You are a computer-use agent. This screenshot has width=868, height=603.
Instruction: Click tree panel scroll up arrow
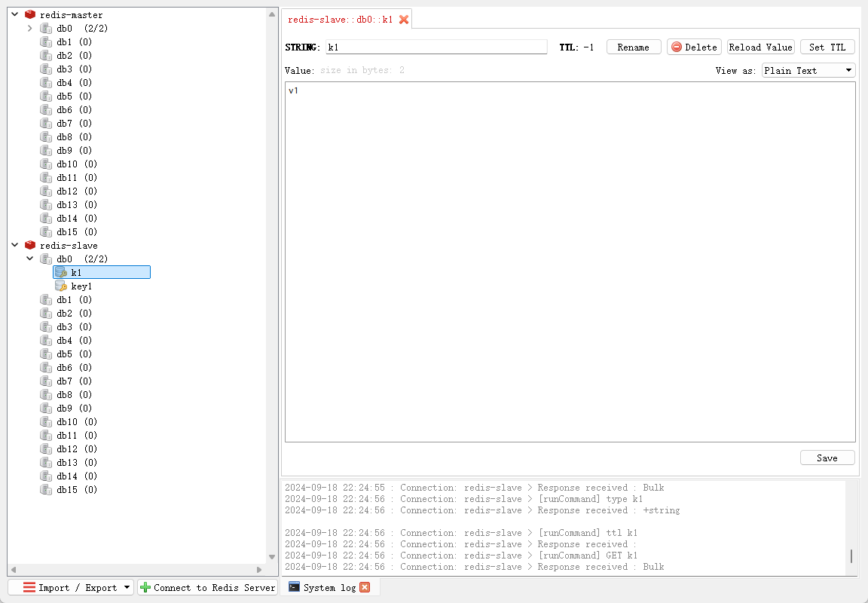[x=272, y=14]
